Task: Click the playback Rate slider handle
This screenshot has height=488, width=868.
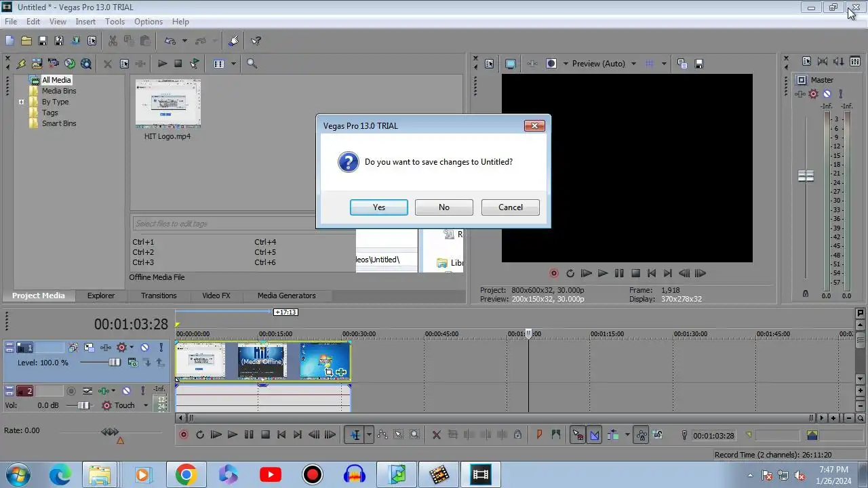Action: click(110, 432)
